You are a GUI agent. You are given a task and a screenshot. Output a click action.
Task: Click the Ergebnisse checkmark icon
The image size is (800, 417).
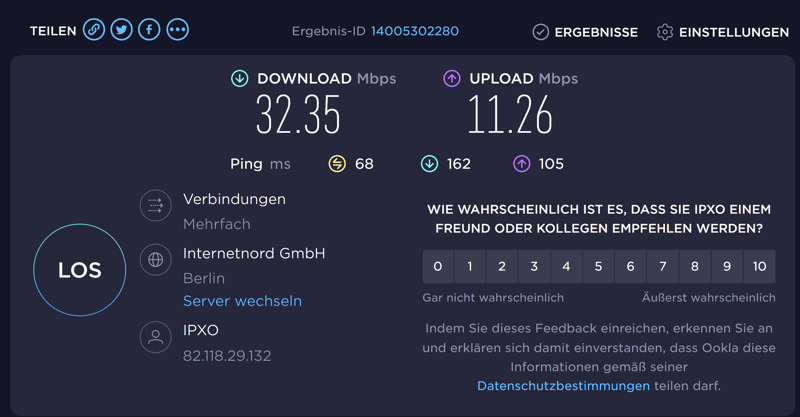(540, 32)
